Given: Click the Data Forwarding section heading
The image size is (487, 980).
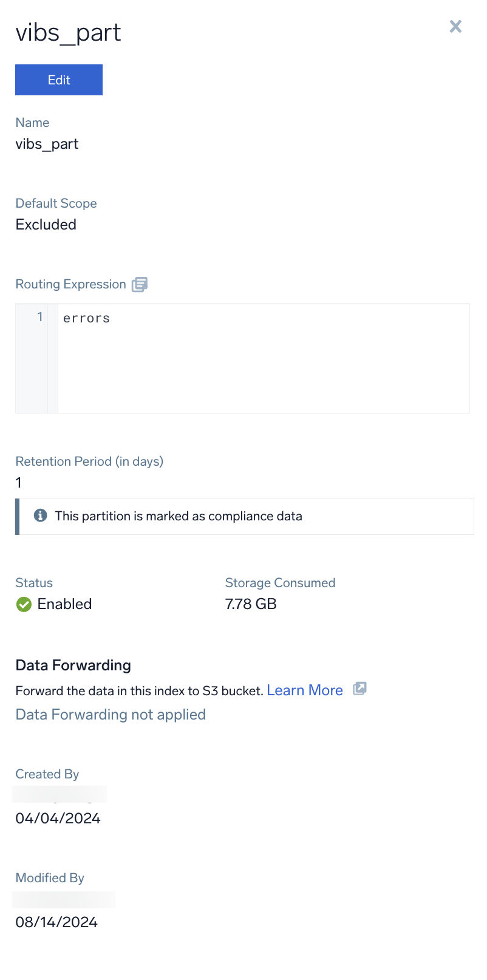Looking at the screenshot, I should [73, 665].
